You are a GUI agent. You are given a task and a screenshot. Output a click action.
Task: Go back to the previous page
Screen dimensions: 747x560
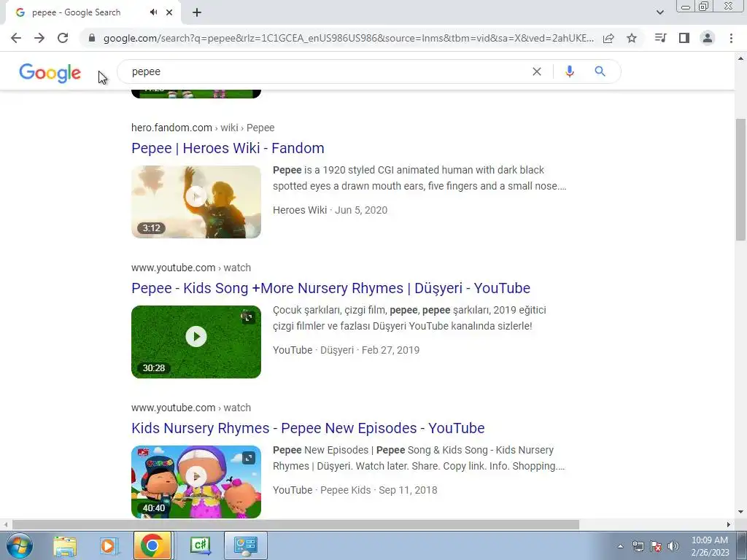click(16, 38)
